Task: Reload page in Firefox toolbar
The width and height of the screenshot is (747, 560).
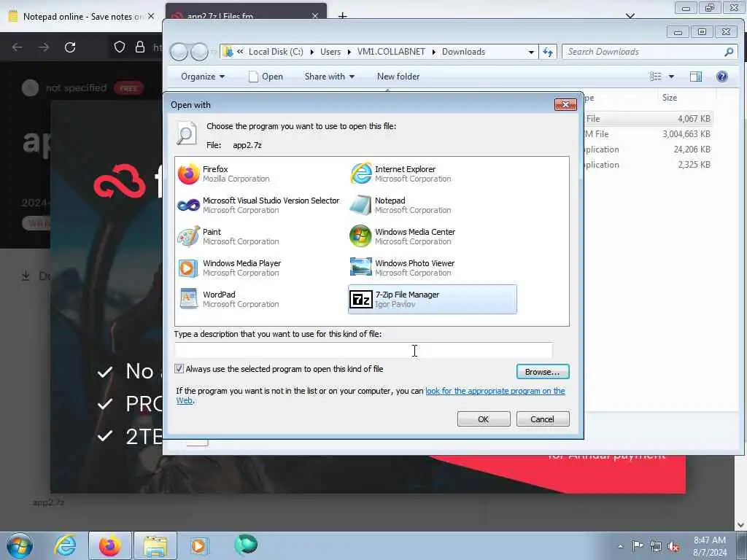Action: pos(70,47)
